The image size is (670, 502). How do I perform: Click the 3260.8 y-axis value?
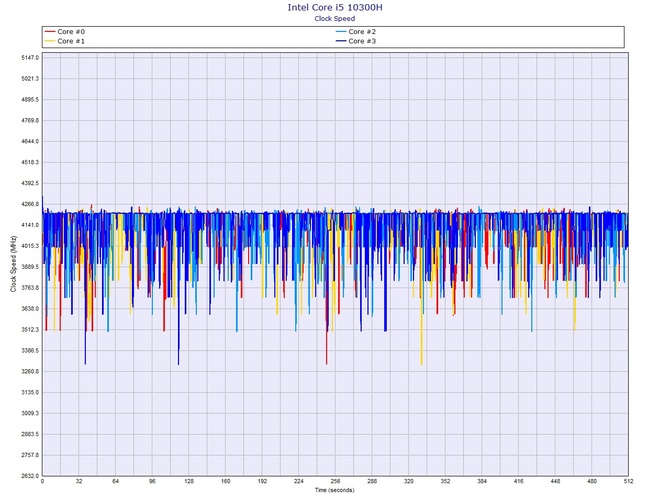click(x=30, y=372)
